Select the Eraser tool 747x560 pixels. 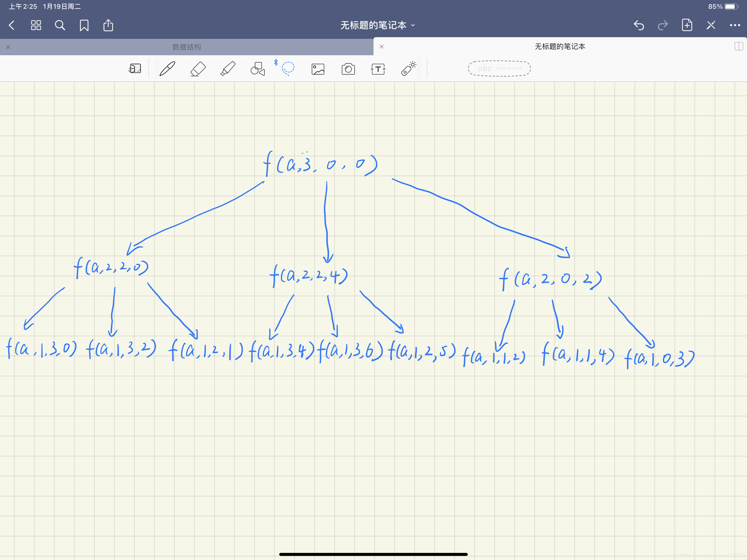point(198,69)
